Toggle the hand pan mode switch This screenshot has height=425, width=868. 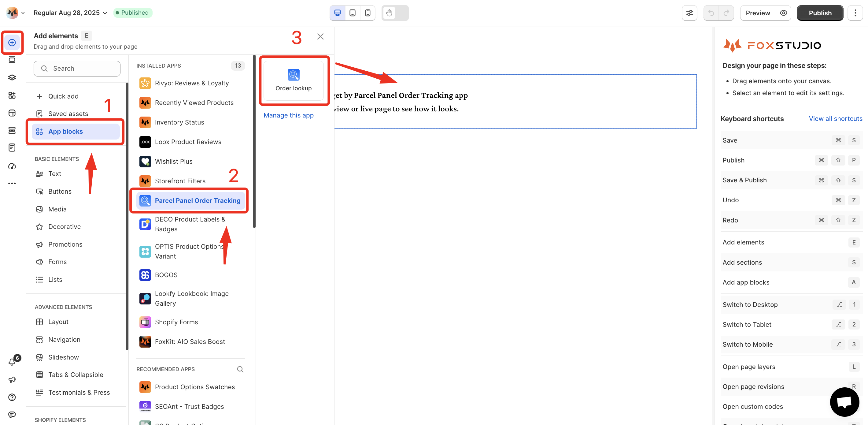pos(395,13)
